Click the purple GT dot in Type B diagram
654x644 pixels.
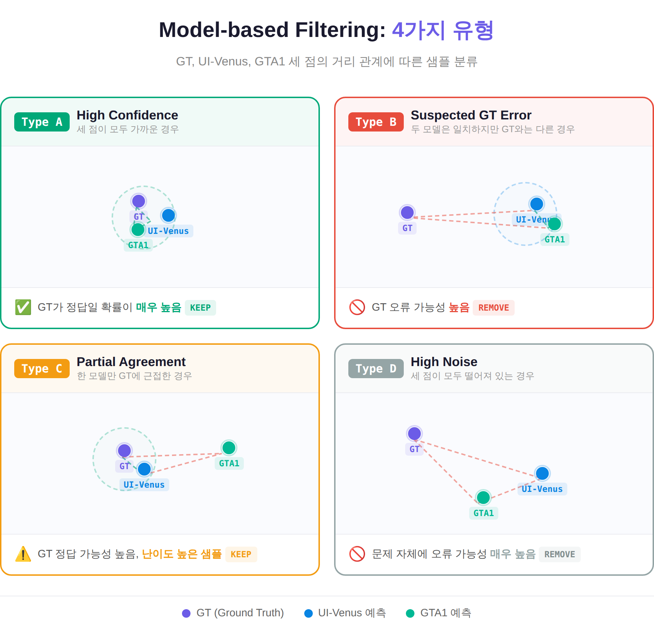pyautogui.click(x=407, y=213)
